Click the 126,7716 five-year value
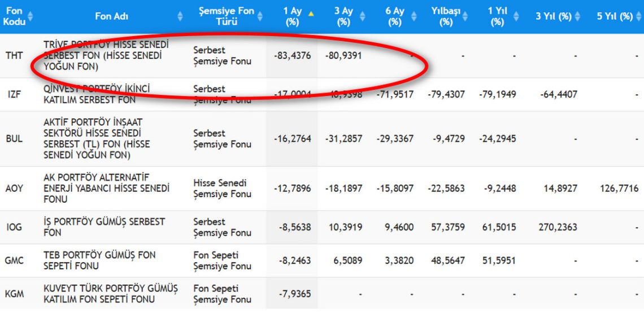644x322 pixels. pos(619,189)
